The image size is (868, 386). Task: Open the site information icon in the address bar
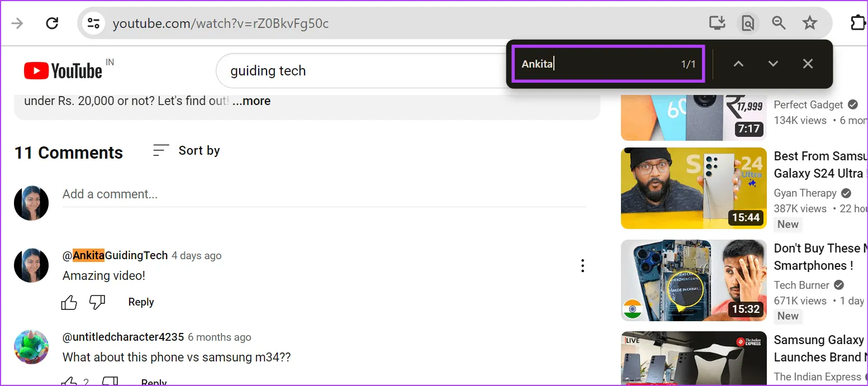point(93,23)
